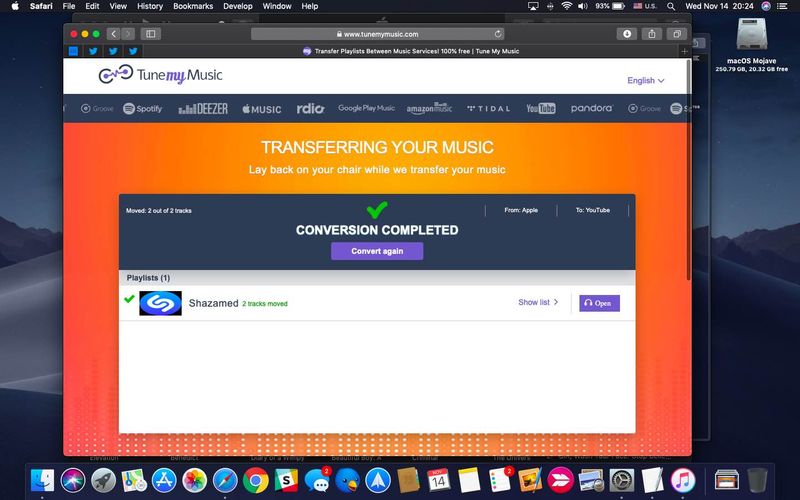Open the Safari share menu

[x=652, y=34]
